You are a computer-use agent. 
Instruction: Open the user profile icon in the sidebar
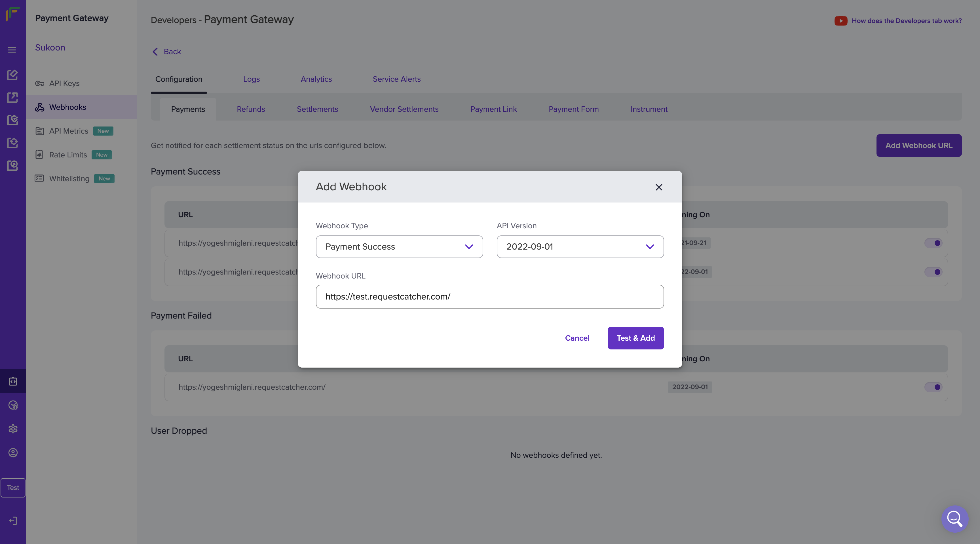click(x=13, y=453)
